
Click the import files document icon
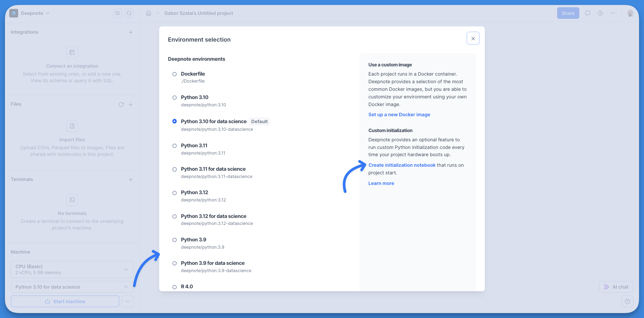click(x=72, y=126)
